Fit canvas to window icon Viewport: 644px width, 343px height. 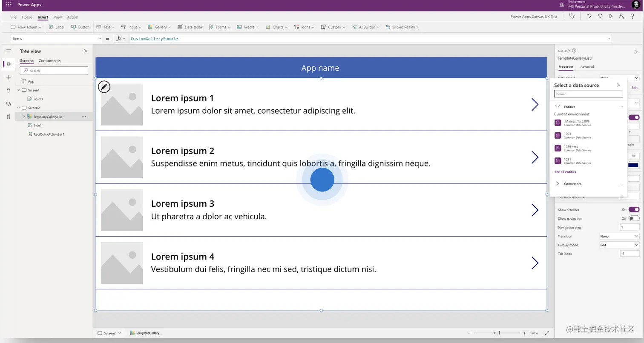click(546, 333)
